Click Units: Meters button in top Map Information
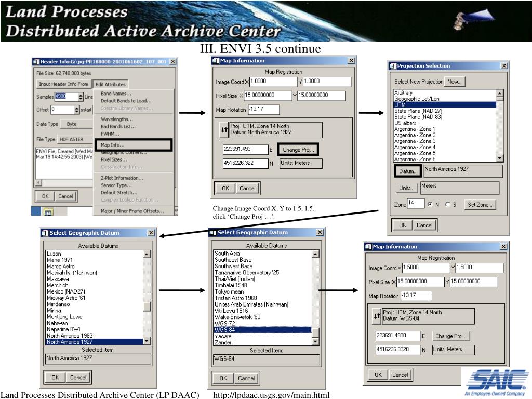This screenshot has width=532, height=399. point(301,163)
